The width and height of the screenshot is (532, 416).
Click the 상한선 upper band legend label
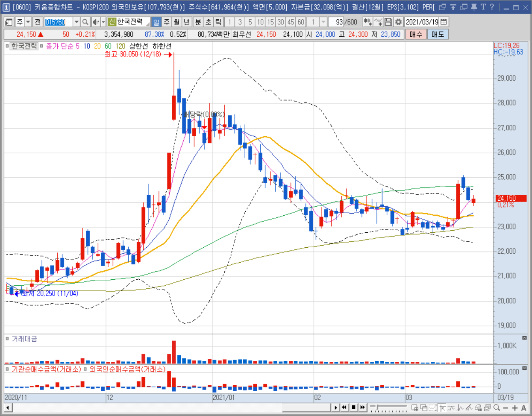coord(139,46)
